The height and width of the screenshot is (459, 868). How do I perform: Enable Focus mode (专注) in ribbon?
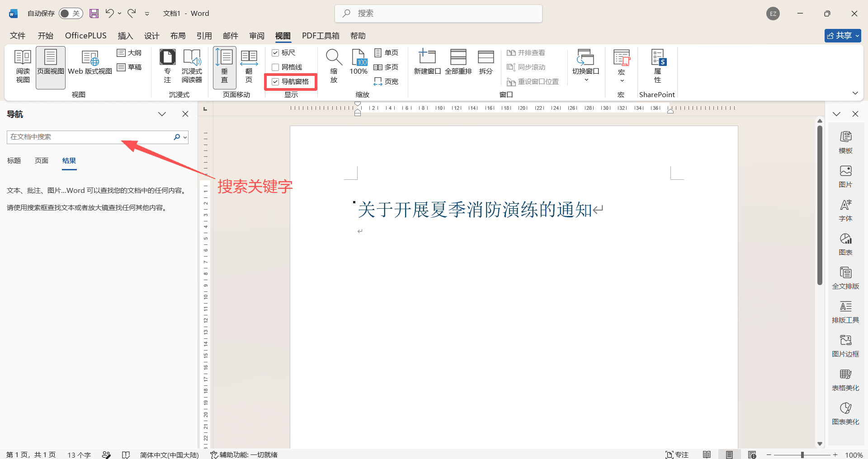(x=167, y=67)
